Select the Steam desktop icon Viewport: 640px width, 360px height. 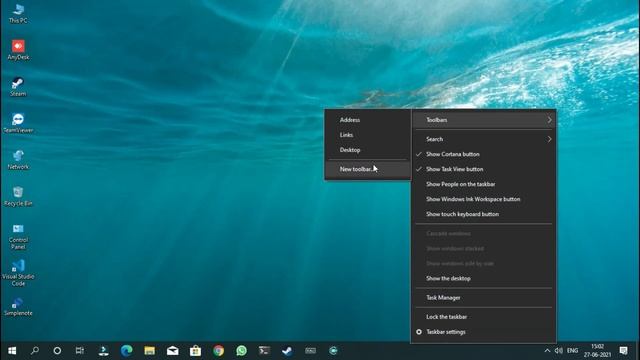[x=18, y=87]
